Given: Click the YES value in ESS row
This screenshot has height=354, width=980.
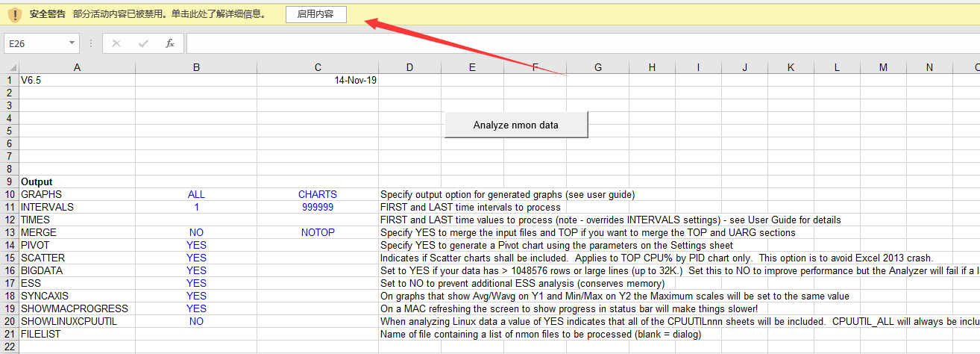Looking at the screenshot, I should pos(196,283).
